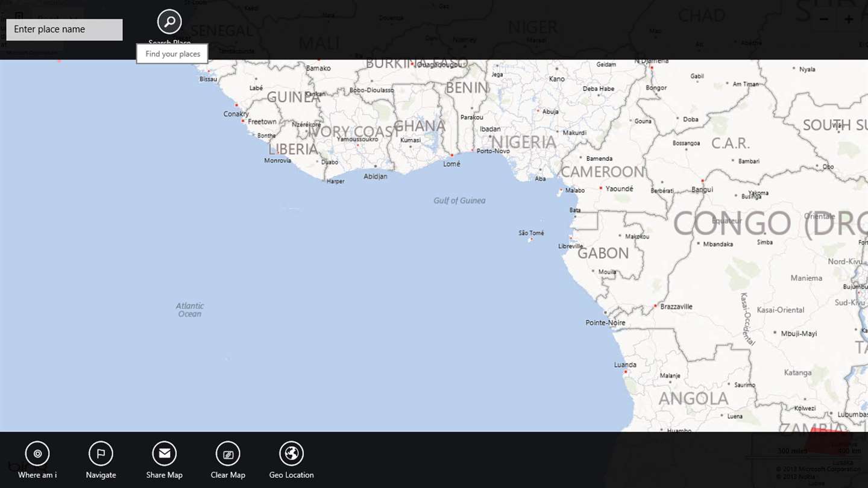Click the Ibadan city label
868x488 pixels.
click(x=491, y=129)
